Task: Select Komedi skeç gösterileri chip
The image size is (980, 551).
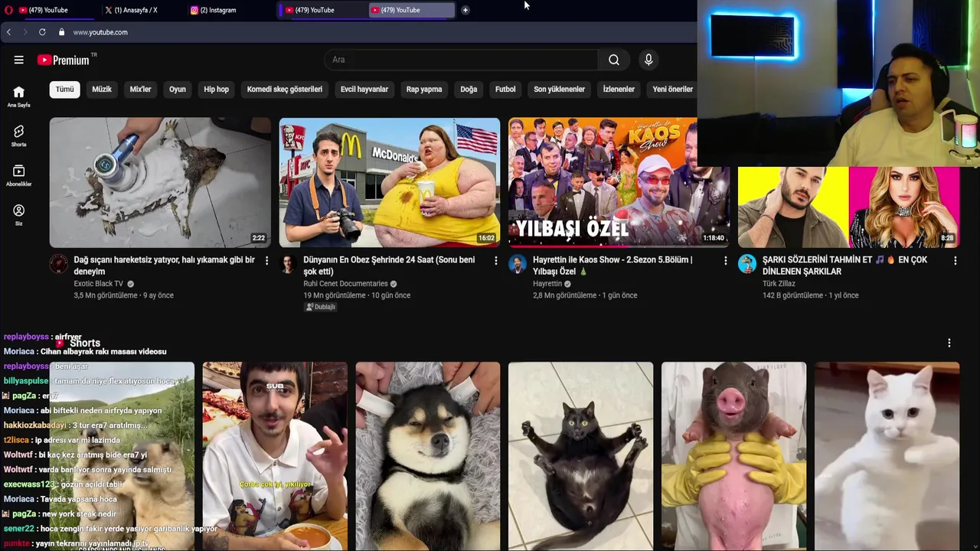Action: click(x=285, y=90)
